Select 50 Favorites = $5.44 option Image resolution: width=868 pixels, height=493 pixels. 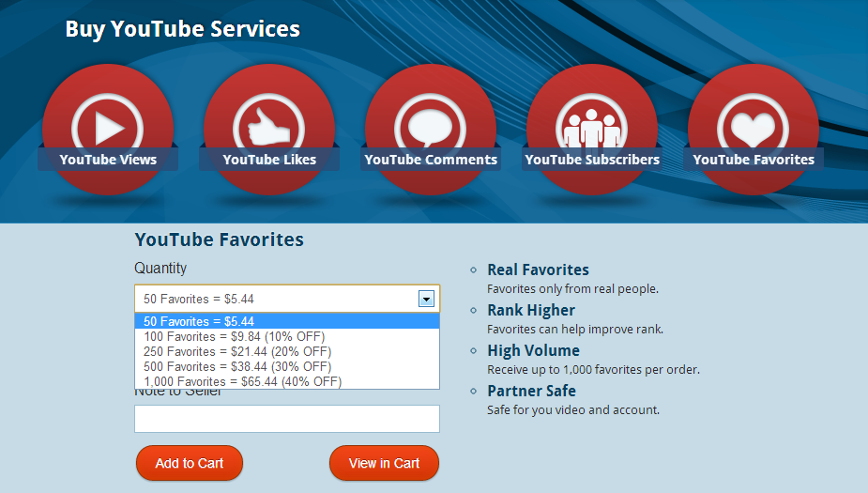[x=287, y=321]
